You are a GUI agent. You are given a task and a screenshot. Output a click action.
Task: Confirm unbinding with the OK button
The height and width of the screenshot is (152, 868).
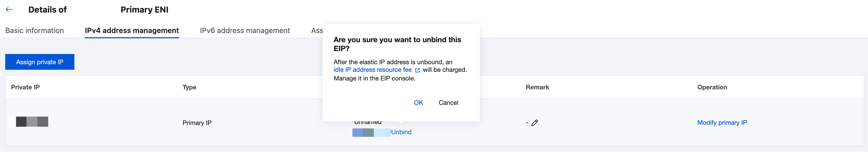(x=418, y=103)
